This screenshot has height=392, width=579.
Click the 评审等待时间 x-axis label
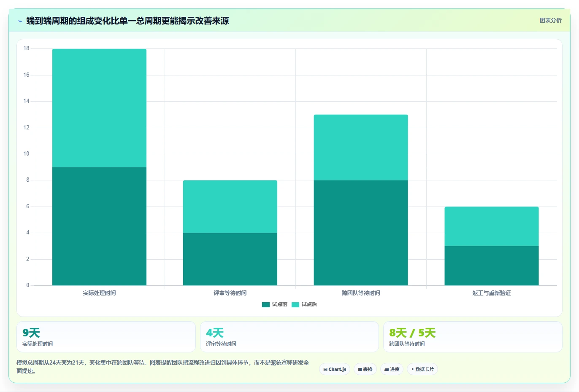pyautogui.click(x=230, y=293)
